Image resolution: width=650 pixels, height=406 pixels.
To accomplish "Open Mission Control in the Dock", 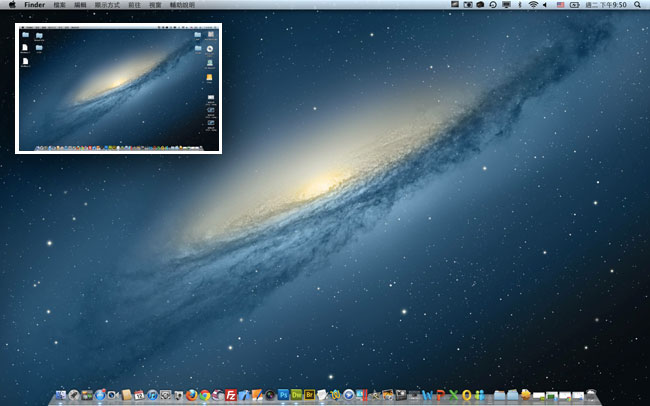I will click(x=87, y=395).
